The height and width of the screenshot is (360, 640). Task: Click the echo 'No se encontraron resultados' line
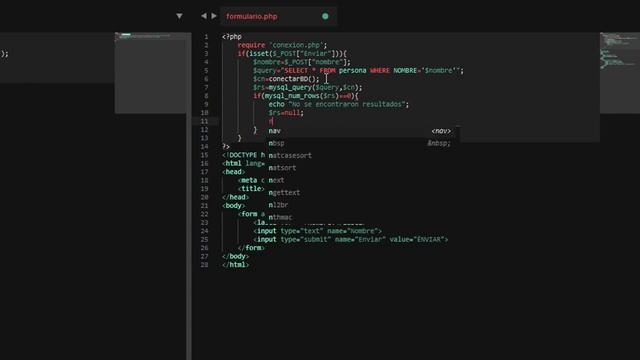click(x=339, y=104)
